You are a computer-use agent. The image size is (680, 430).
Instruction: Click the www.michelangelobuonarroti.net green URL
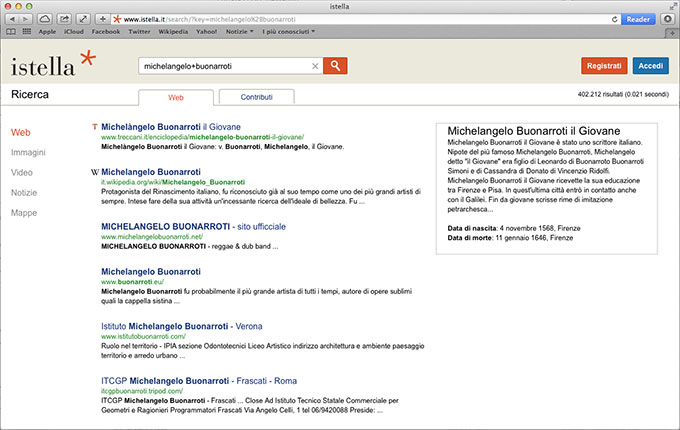click(x=152, y=237)
